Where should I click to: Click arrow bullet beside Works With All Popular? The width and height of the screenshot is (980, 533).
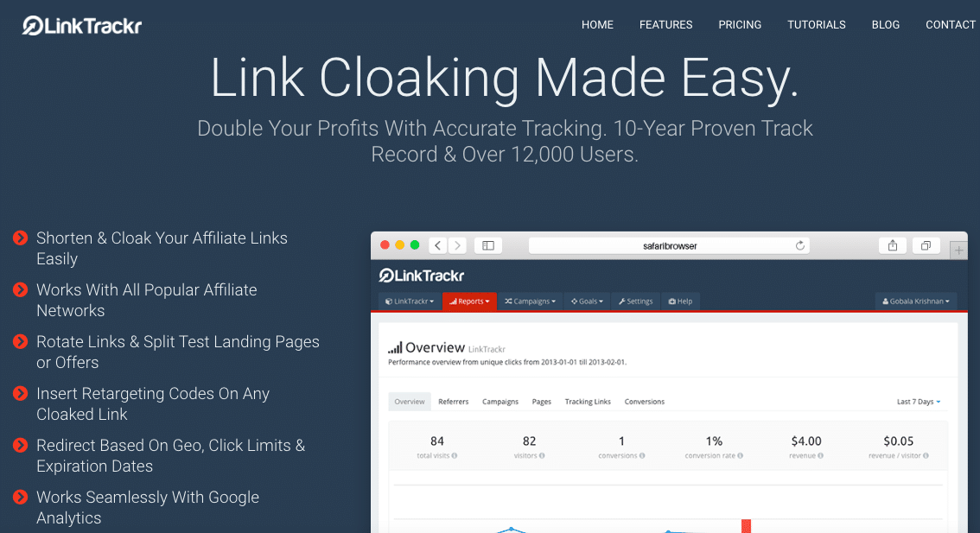pyautogui.click(x=21, y=290)
